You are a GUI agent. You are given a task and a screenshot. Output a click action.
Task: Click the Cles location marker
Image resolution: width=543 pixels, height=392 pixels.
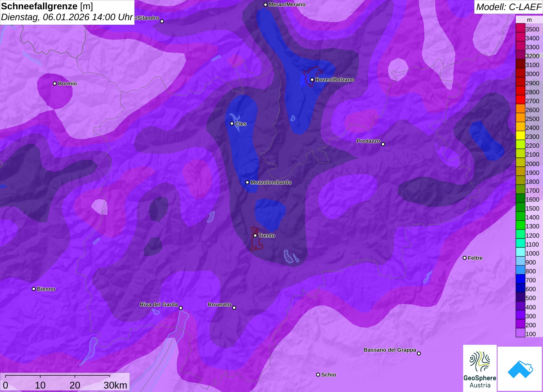click(232, 124)
